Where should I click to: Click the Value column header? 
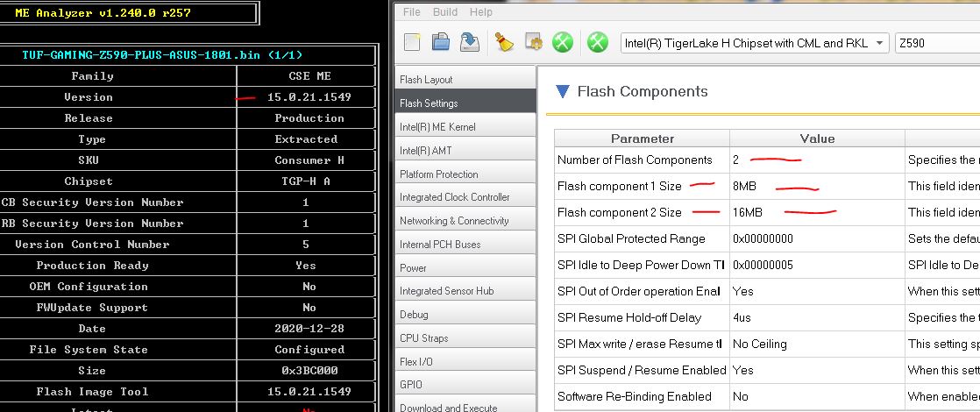[x=817, y=139]
